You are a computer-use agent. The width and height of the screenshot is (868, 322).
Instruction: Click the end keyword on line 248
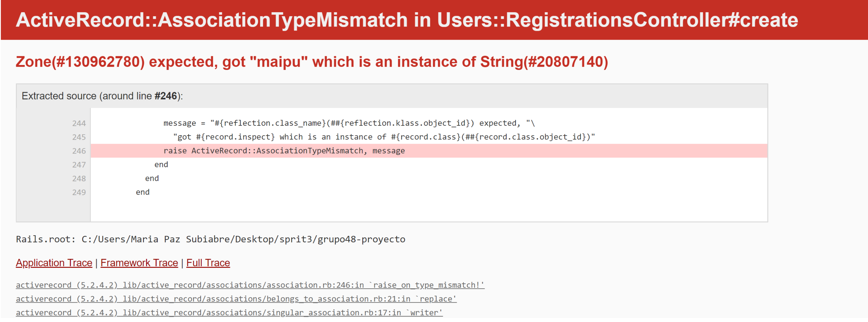point(152,178)
